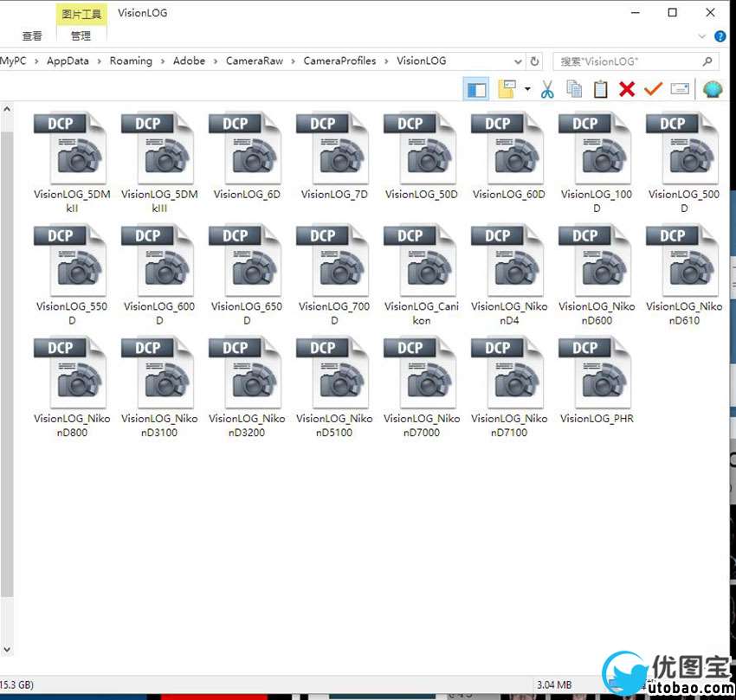Image resolution: width=736 pixels, height=700 pixels.
Task: Expand the breadcrumb arrow after Adobe
Action: pos(216,61)
